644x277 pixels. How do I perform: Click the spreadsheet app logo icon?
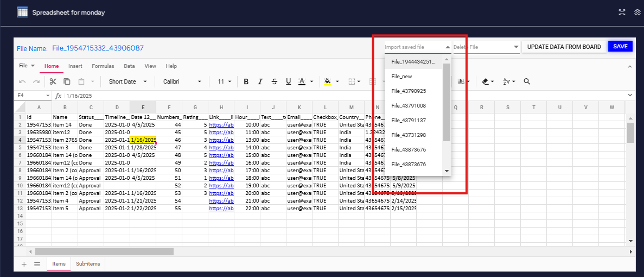click(22, 12)
